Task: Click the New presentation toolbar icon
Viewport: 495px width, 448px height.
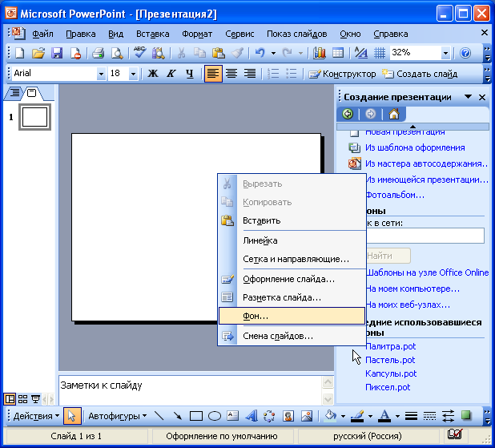Action: (20, 53)
